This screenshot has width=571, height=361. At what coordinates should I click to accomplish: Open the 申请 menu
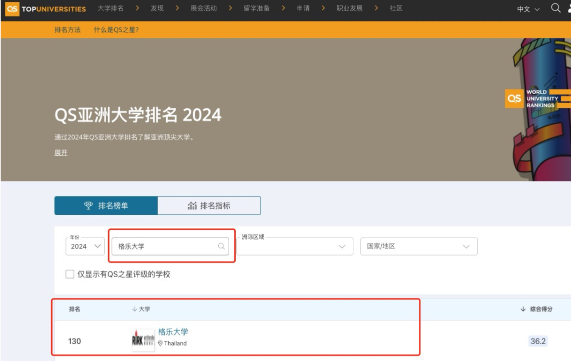(303, 8)
